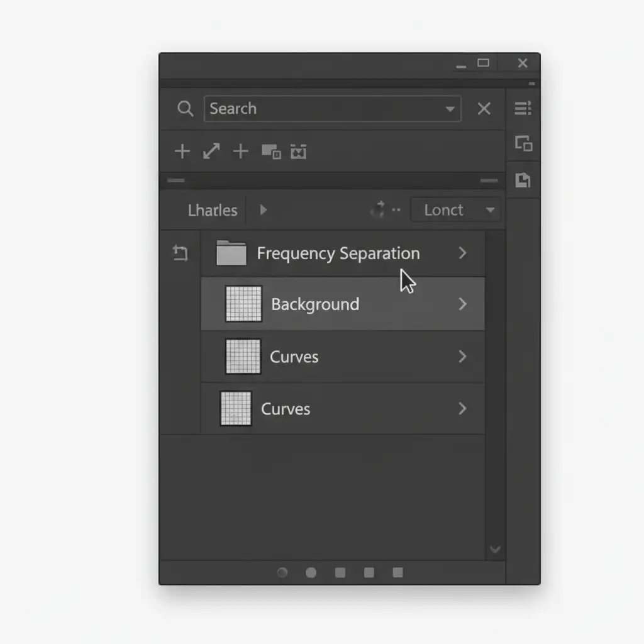Click the boxed X delete icon in toolbar
The height and width of the screenshot is (644, 644).
pos(298,152)
